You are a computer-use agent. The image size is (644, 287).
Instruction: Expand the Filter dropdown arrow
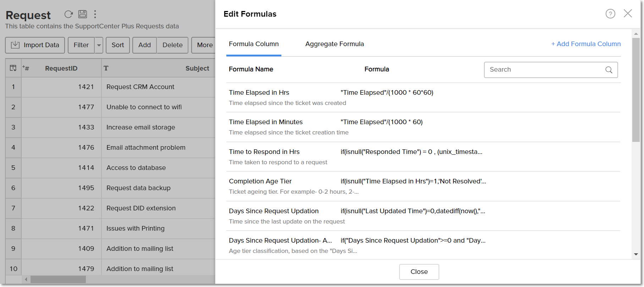click(99, 45)
